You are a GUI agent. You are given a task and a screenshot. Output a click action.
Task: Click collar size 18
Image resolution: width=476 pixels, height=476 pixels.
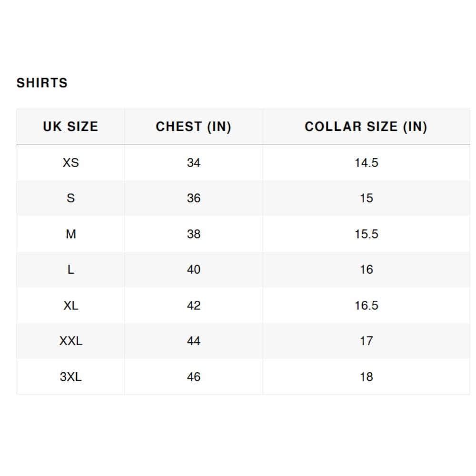pos(366,377)
